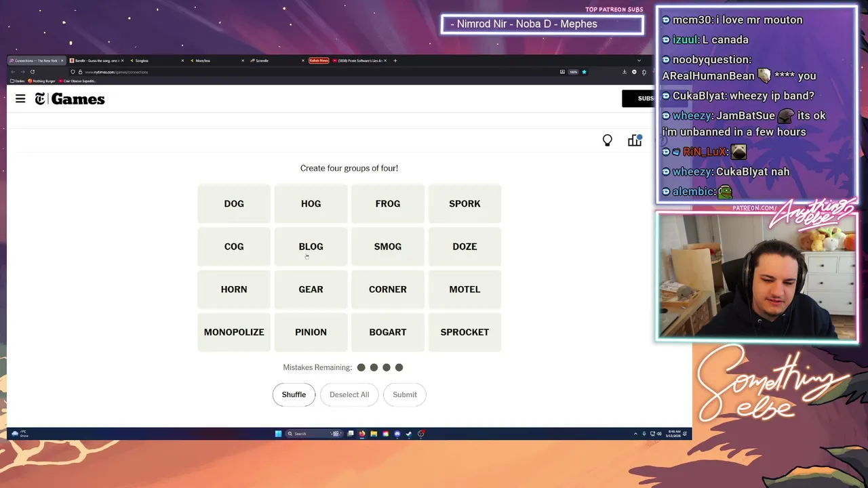Image resolution: width=868 pixels, height=488 pixels.
Task: Open the Clair Obscur Expedition bookmark
Action: (76, 81)
